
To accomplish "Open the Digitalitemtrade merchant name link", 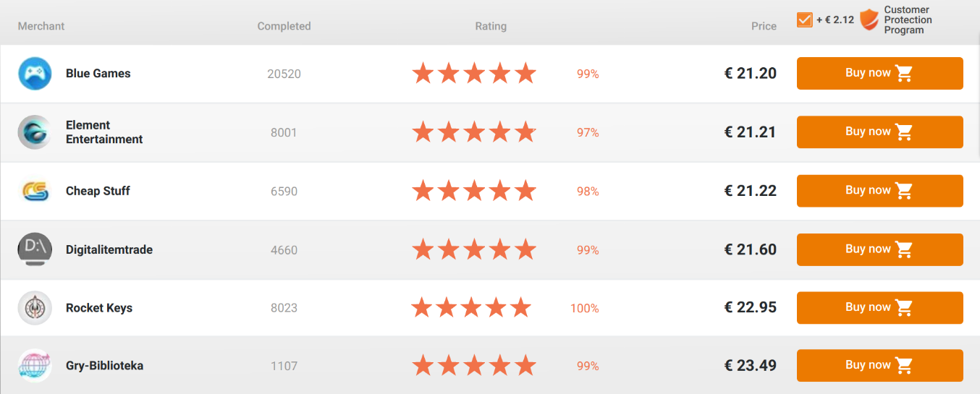I will [109, 249].
